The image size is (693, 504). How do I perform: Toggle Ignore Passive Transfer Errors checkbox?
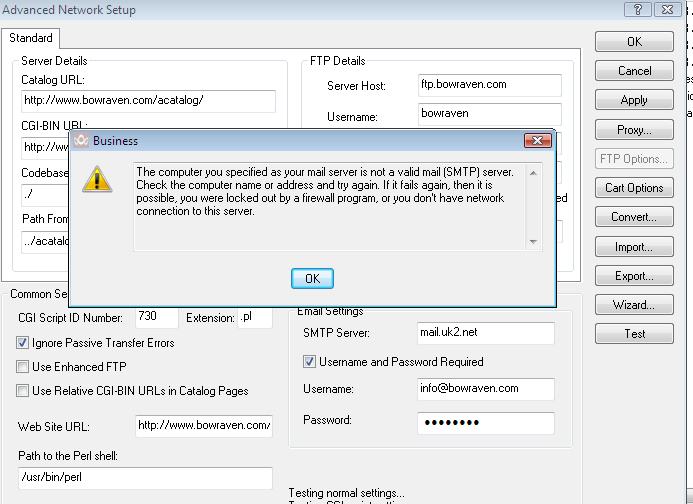tap(23, 343)
